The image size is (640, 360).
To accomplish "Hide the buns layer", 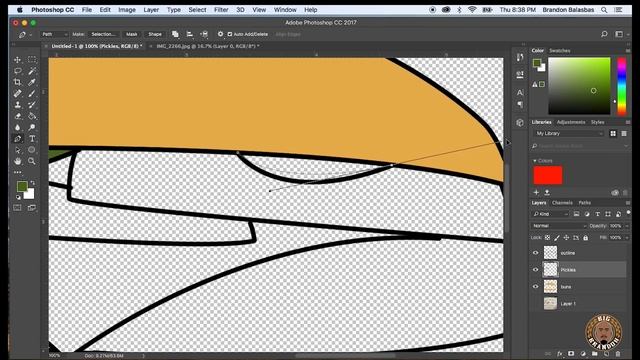I will (x=536, y=287).
